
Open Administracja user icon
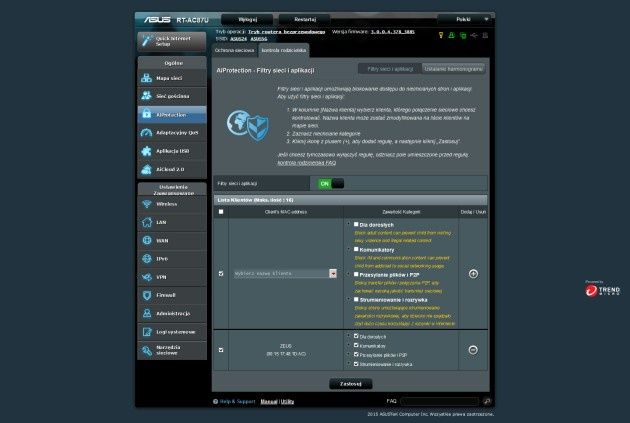click(147, 313)
